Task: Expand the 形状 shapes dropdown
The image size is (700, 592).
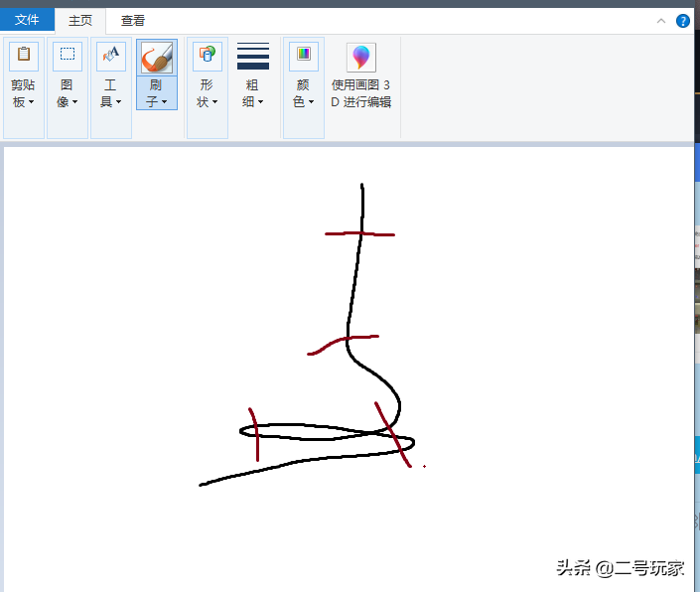Action: (208, 93)
